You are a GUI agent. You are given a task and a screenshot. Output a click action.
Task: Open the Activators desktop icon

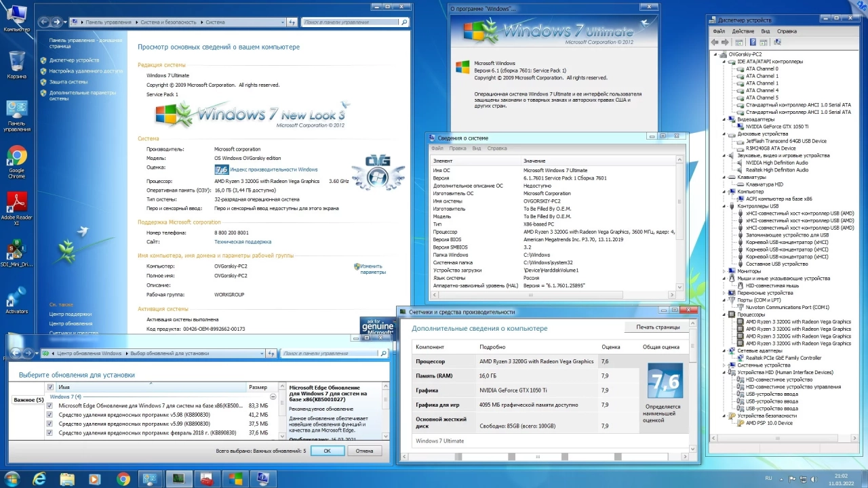tap(17, 298)
